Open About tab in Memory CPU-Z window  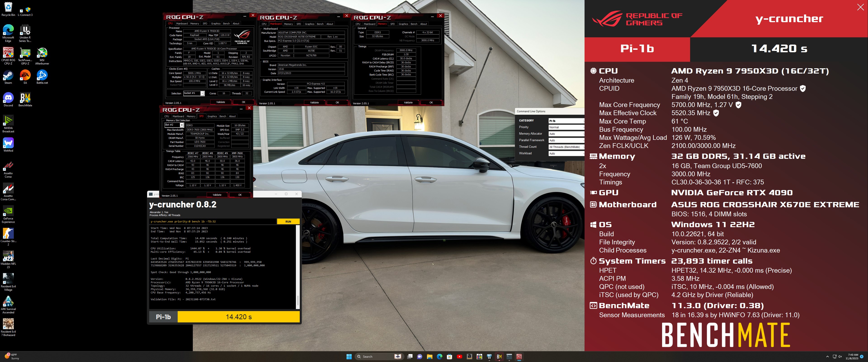coord(424,24)
